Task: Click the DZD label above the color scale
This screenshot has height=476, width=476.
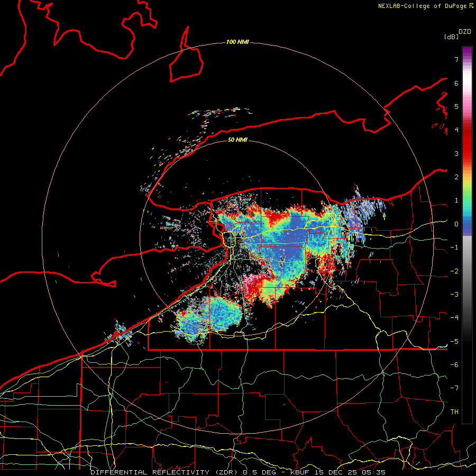Action: pos(465,32)
